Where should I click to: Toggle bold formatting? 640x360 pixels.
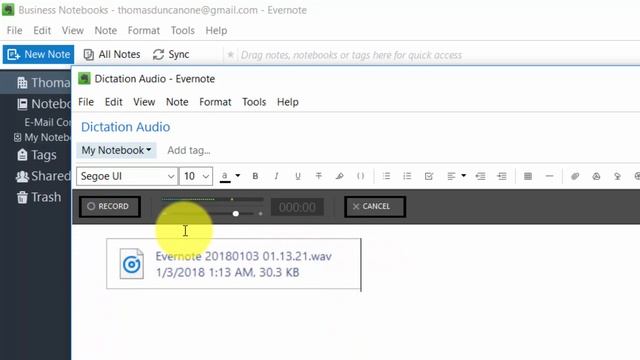255,176
